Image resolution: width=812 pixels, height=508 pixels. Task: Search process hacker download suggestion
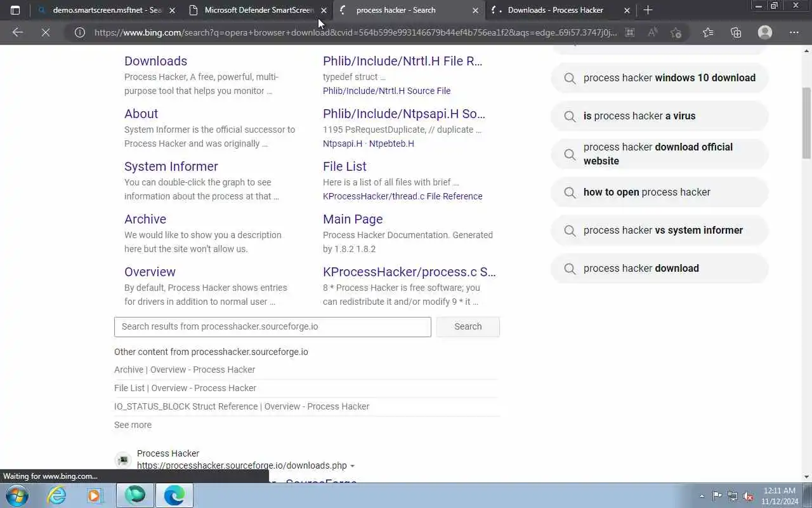coord(660,269)
